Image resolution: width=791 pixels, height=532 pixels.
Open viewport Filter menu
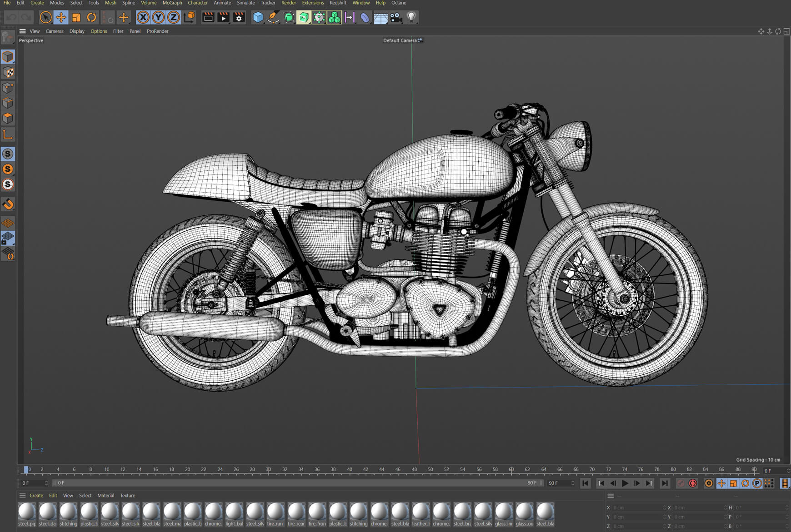pos(118,31)
